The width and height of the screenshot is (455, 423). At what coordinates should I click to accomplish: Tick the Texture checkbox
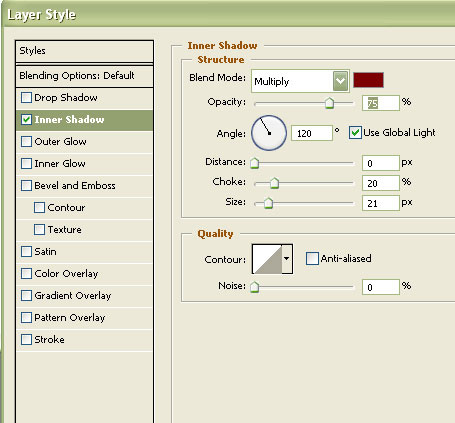[39, 230]
